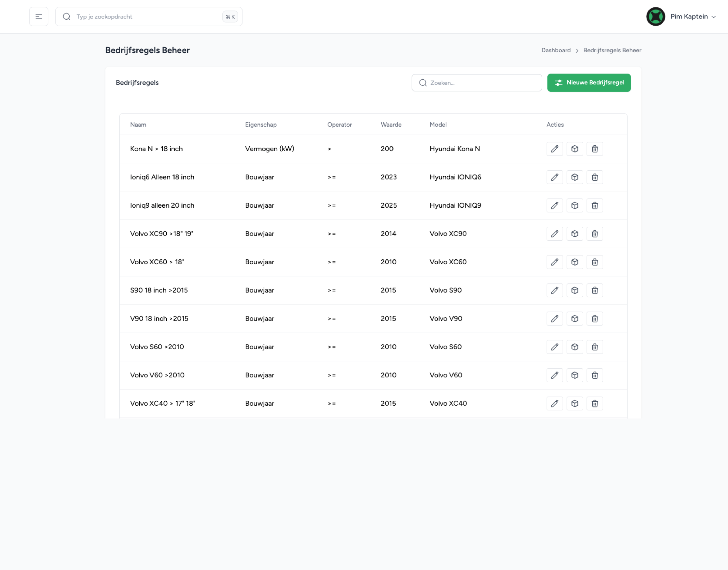Open the cube icon for Volvo XC60 rule
This screenshot has height=570, width=728.
(574, 262)
